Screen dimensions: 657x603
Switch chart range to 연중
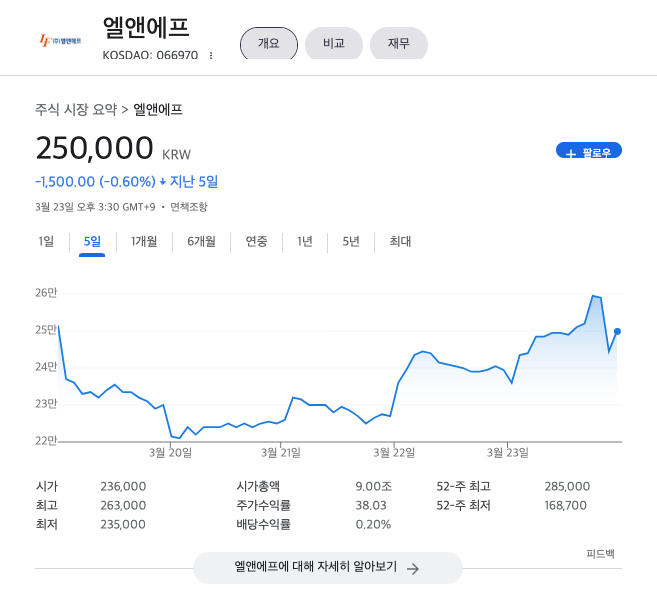256,241
